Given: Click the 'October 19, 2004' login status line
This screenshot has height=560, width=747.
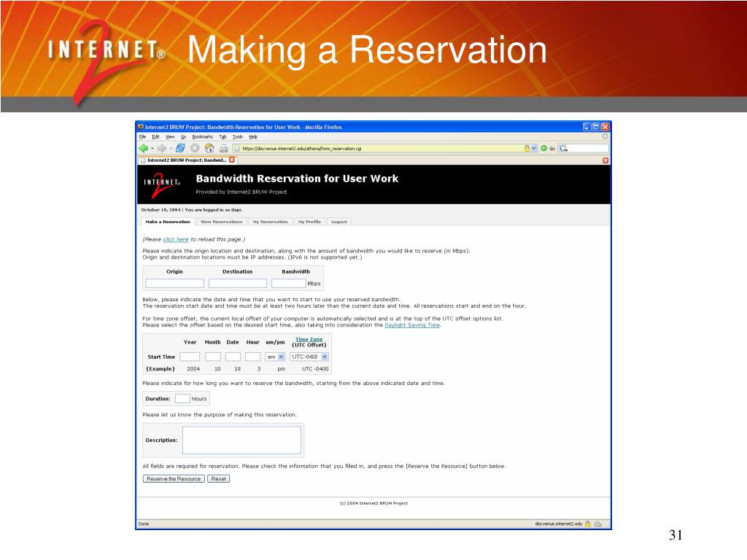Looking at the screenshot, I should point(192,209).
